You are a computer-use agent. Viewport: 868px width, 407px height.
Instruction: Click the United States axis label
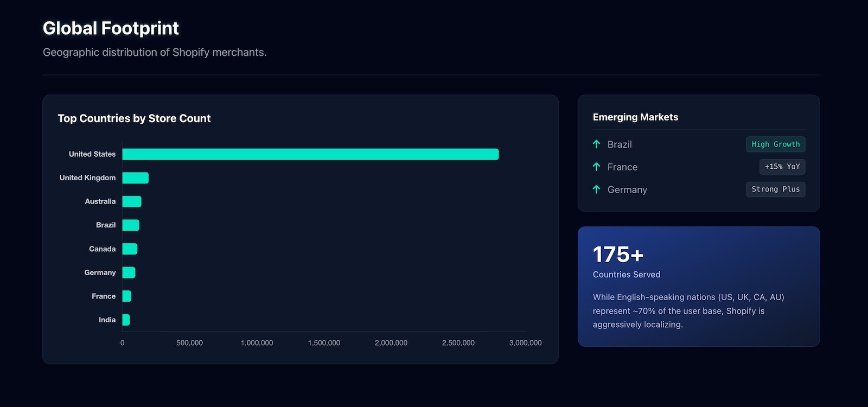point(92,154)
